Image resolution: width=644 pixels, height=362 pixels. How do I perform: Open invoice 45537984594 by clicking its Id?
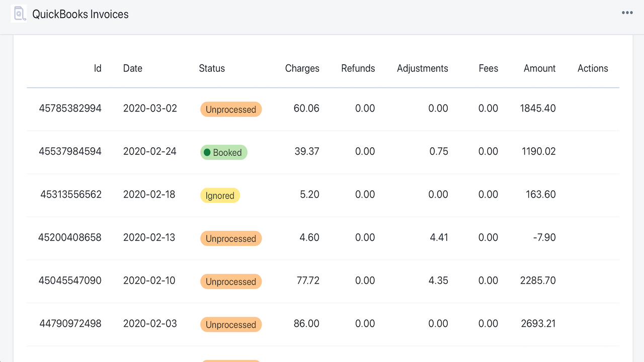pos(70,151)
